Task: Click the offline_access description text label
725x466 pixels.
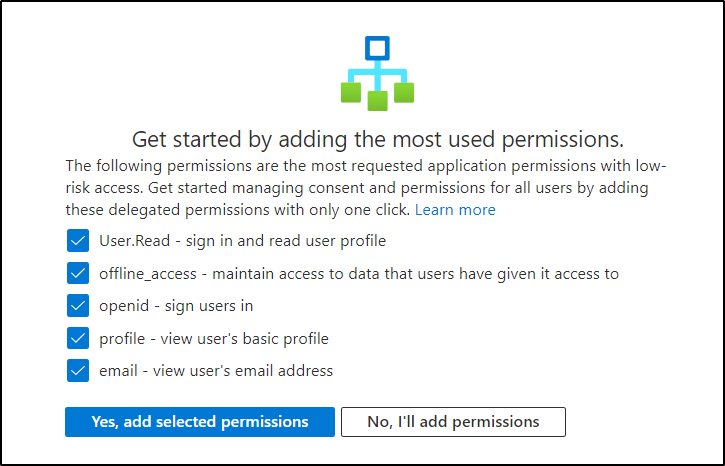Action: coord(359,274)
